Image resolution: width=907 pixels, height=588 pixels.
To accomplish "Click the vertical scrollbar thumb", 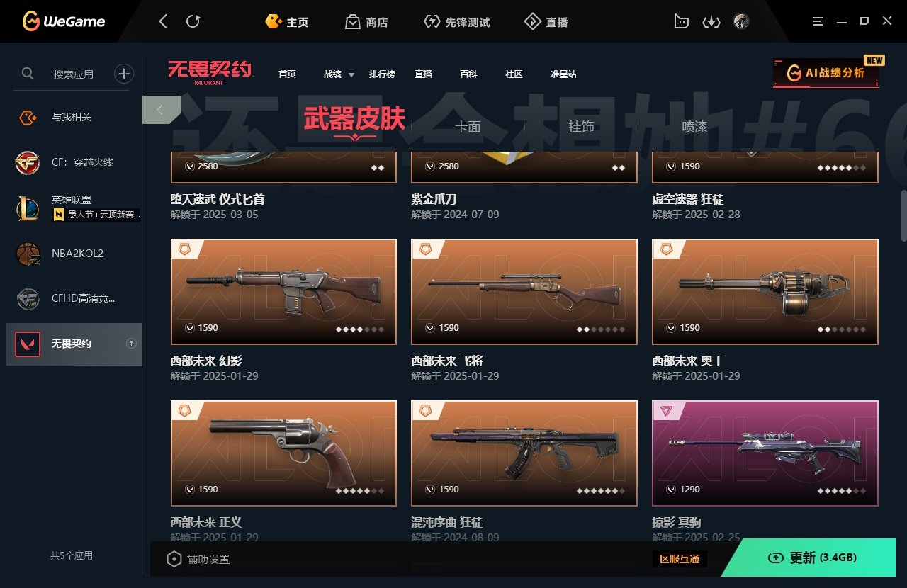I will click(903, 215).
